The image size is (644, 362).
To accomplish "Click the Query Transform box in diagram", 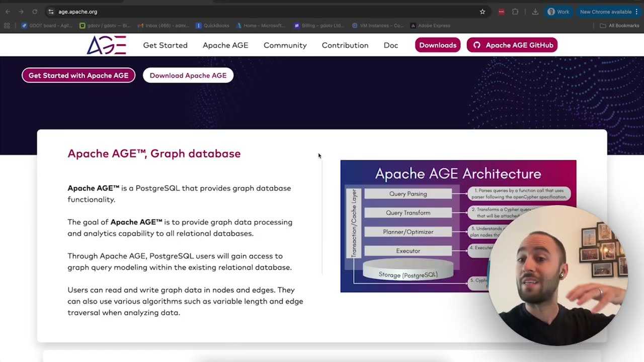I will (x=408, y=213).
